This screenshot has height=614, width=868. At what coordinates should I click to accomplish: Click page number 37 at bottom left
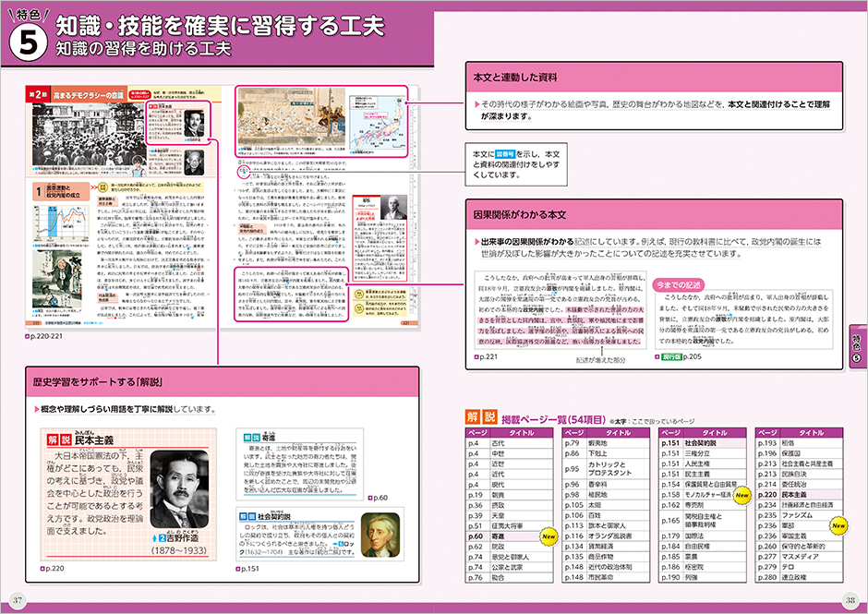(18, 600)
